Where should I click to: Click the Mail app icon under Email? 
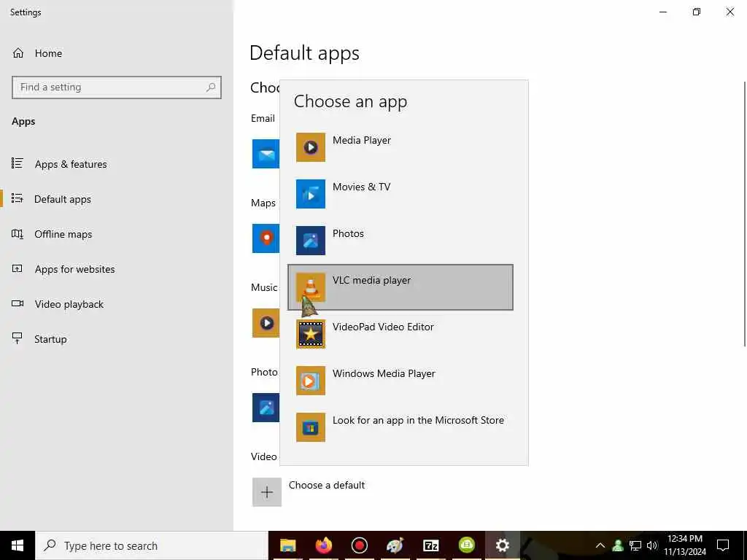266,154
